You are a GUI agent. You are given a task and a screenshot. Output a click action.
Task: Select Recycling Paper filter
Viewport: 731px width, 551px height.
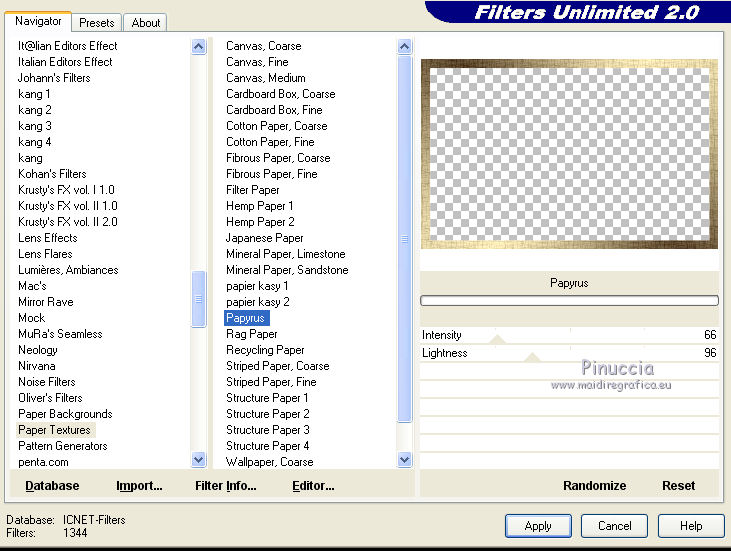click(265, 350)
